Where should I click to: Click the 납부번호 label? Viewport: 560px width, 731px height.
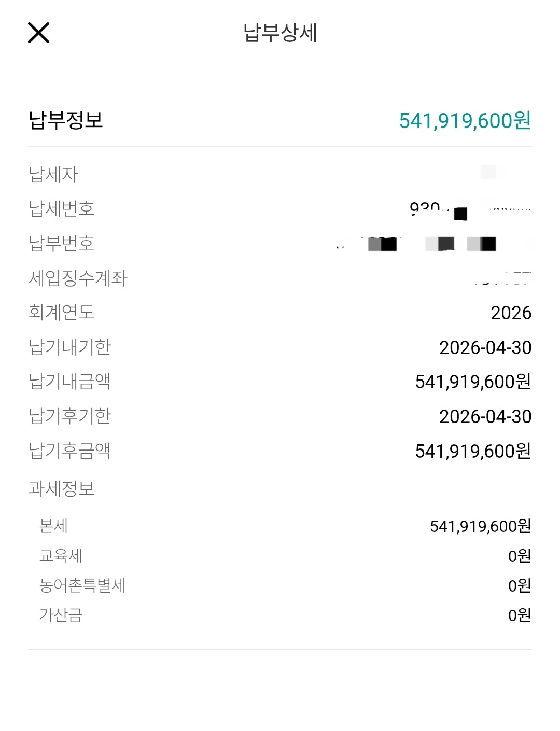tap(62, 243)
